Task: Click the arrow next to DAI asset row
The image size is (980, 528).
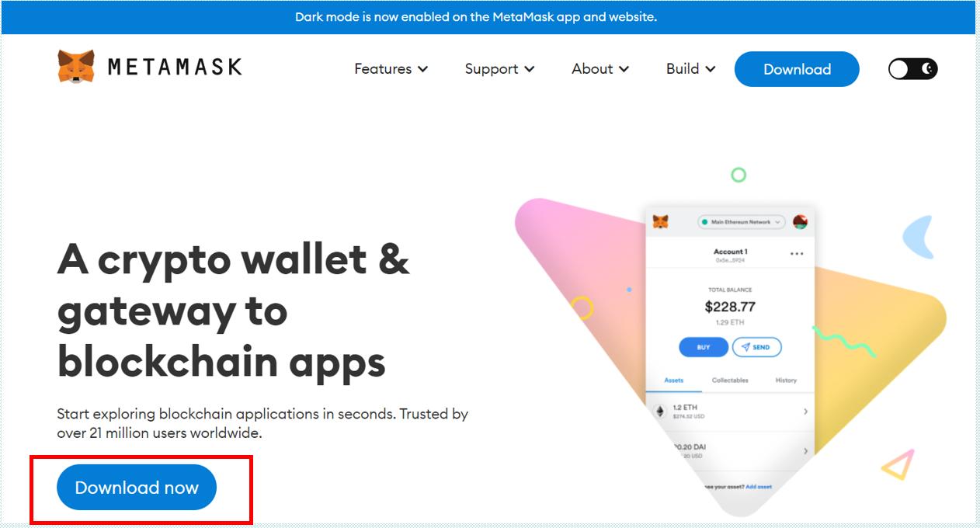Action: (x=805, y=451)
